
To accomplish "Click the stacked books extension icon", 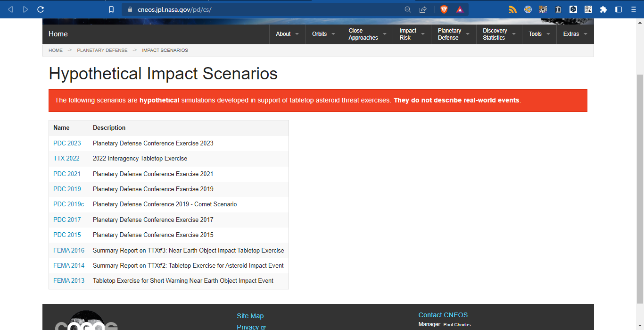I will 543,9.
